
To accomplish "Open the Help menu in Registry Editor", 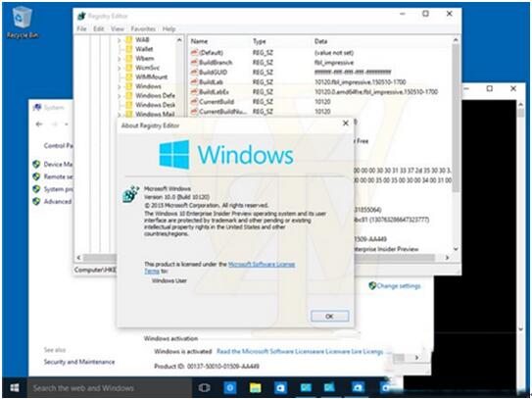I will pyautogui.click(x=169, y=28).
